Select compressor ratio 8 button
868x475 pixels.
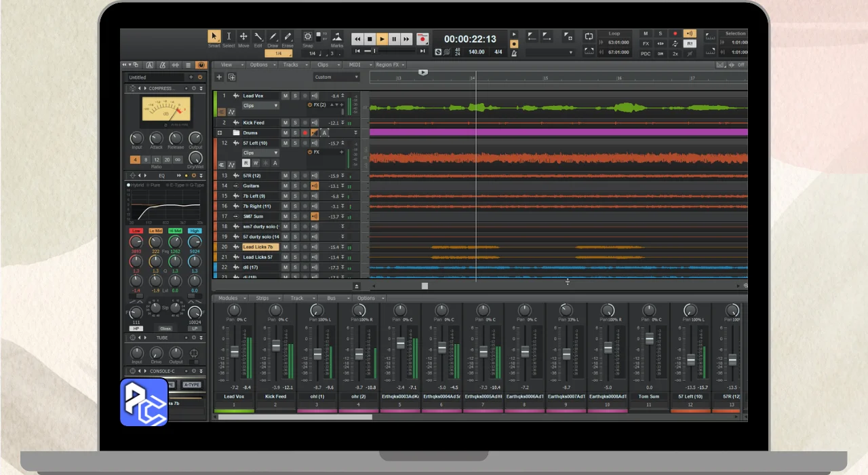(x=146, y=159)
